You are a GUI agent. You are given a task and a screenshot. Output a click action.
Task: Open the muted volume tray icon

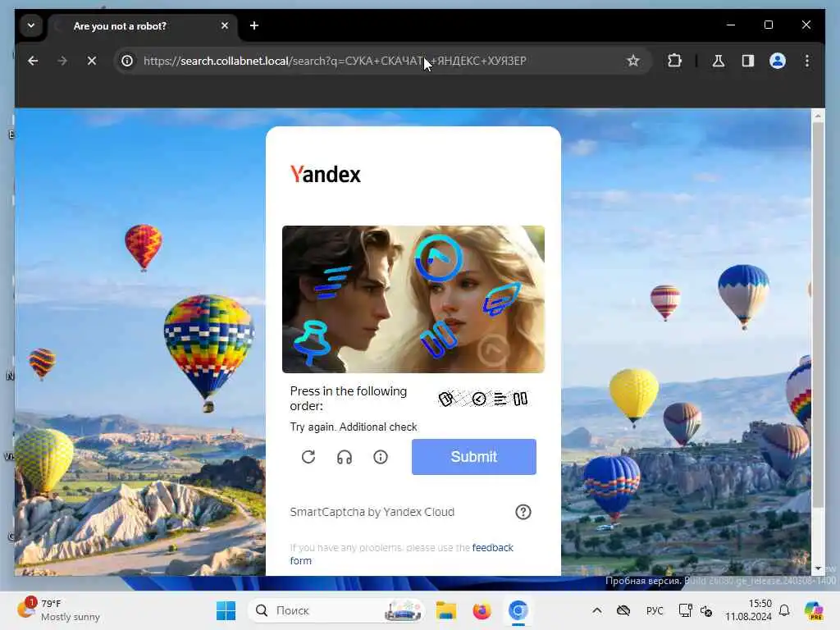point(706,610)
